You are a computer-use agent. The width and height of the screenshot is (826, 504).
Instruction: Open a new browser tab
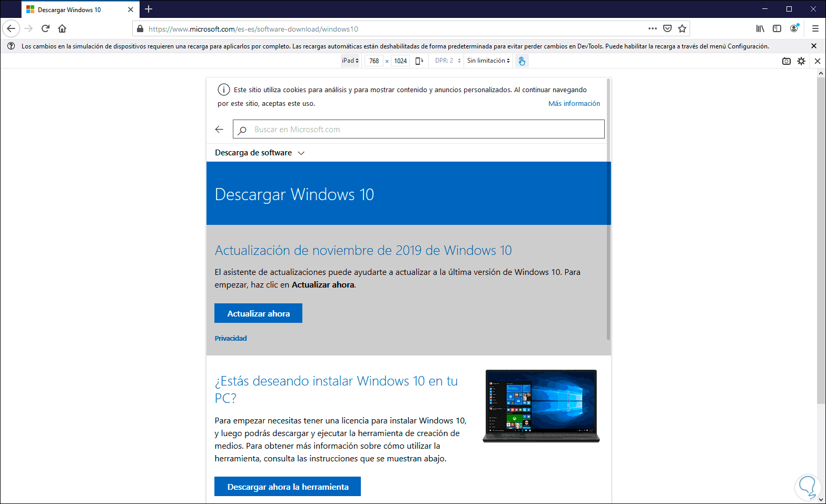tap(149, 9)
